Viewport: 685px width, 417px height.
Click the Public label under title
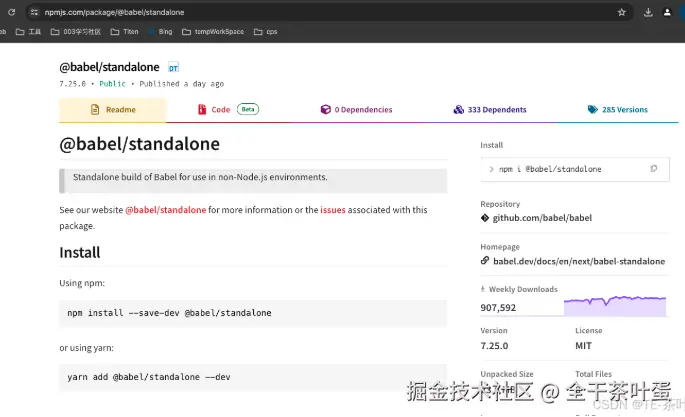[x=112, y=84]
